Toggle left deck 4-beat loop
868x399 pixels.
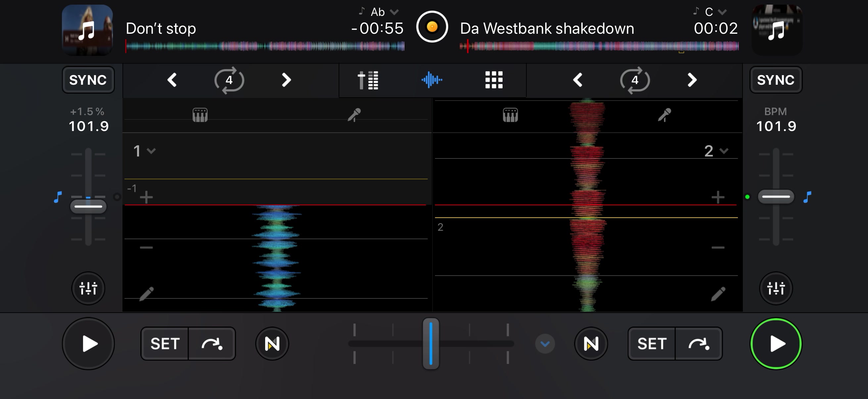(229, 80)
